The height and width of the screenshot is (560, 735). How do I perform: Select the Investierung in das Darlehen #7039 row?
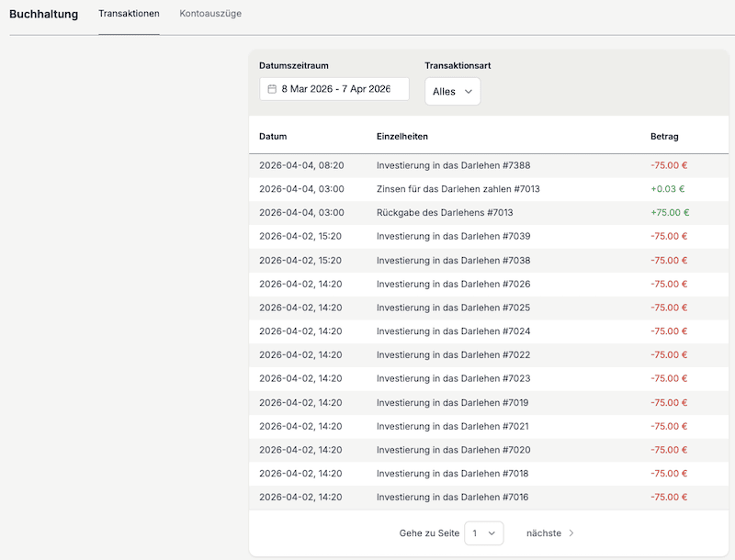pos(453,237)
